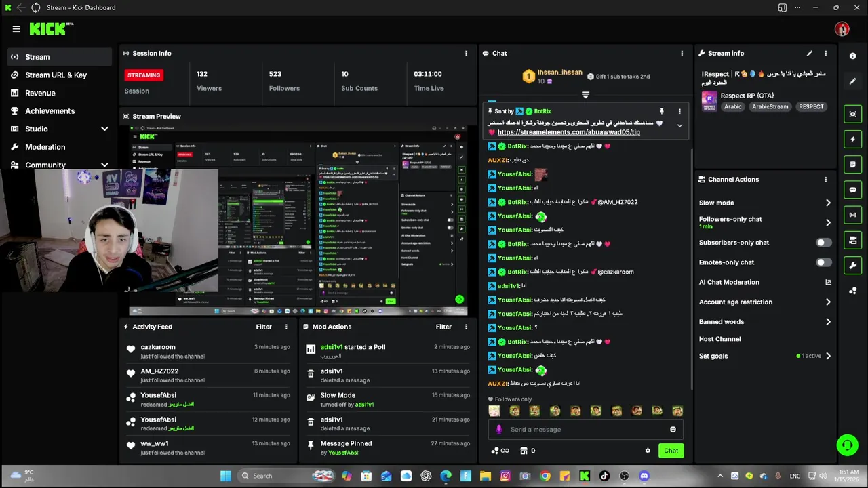Toggle the lightning activity feed sidebar icon
This screenshot has width=868, height=488.
click(x=853, y=139)
